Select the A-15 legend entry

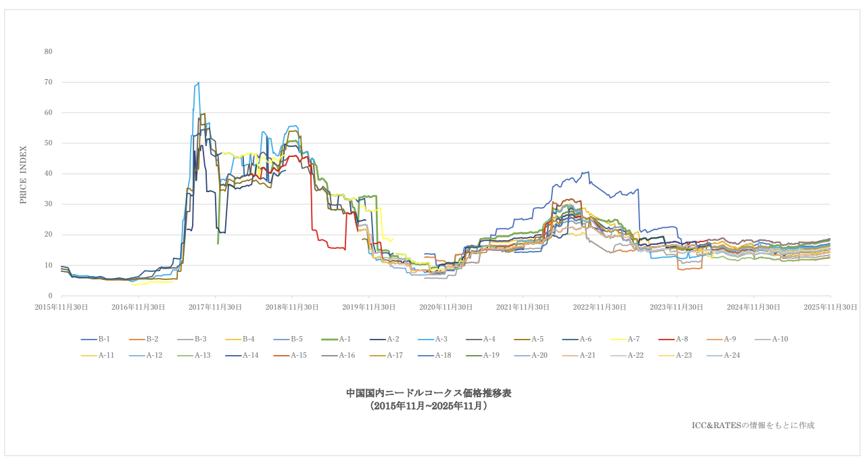[290, 355]
